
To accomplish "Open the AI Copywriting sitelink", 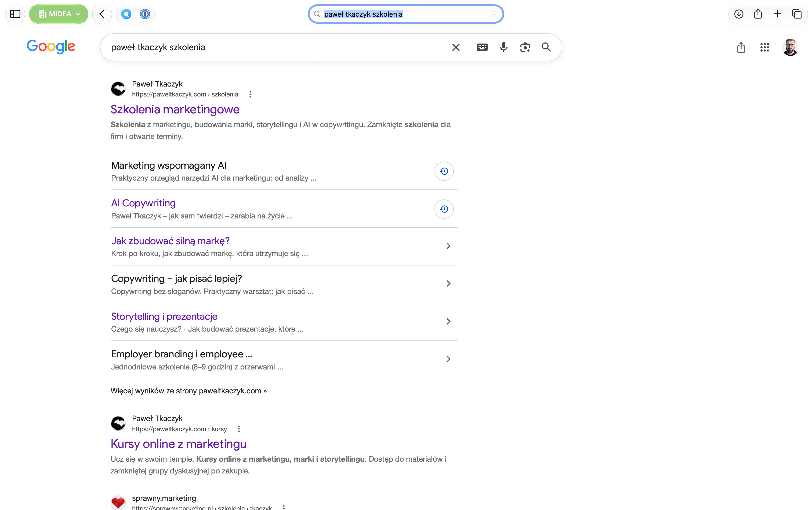I will [143, 203].
